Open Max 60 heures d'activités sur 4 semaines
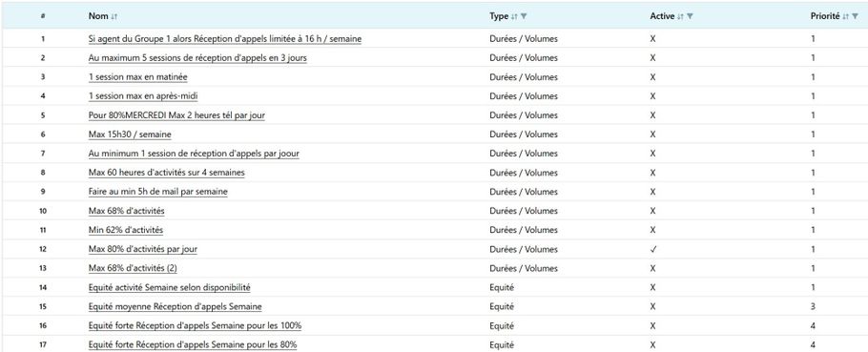The image size is (868, 352). pyautogui.click(x=167, y=173)
